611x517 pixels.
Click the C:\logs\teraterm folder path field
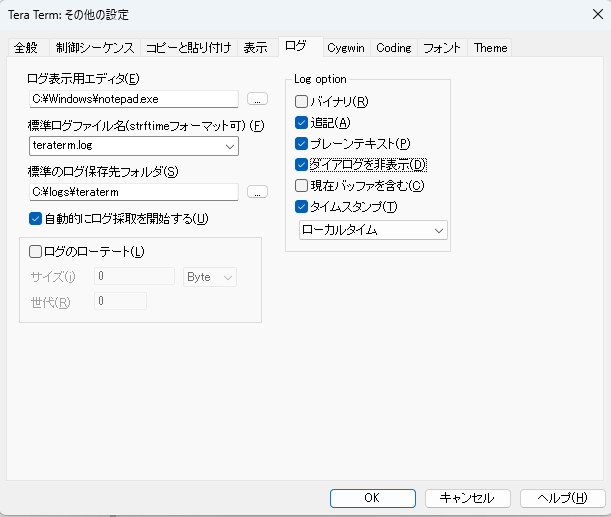click(134, 192)
